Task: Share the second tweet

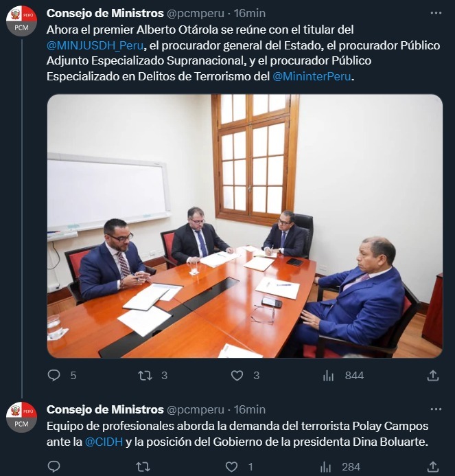Action: click(433, 466)
